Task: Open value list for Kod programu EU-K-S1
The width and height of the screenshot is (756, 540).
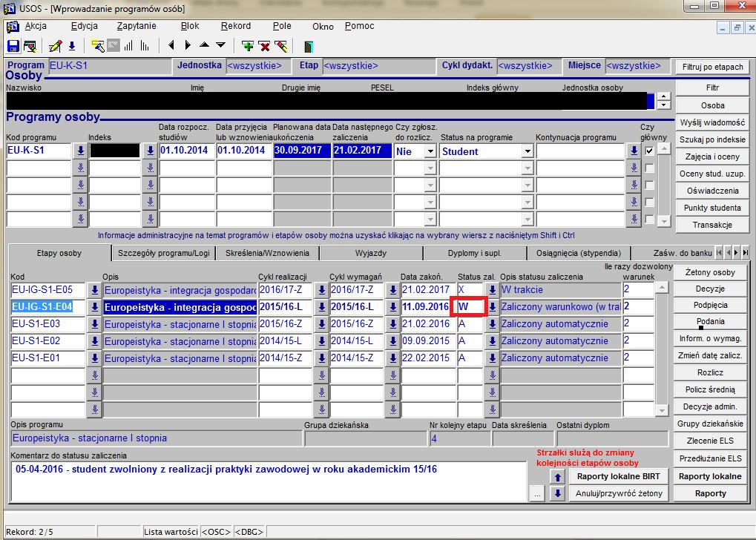Action: pyautogui.click(x=80, y=151)
